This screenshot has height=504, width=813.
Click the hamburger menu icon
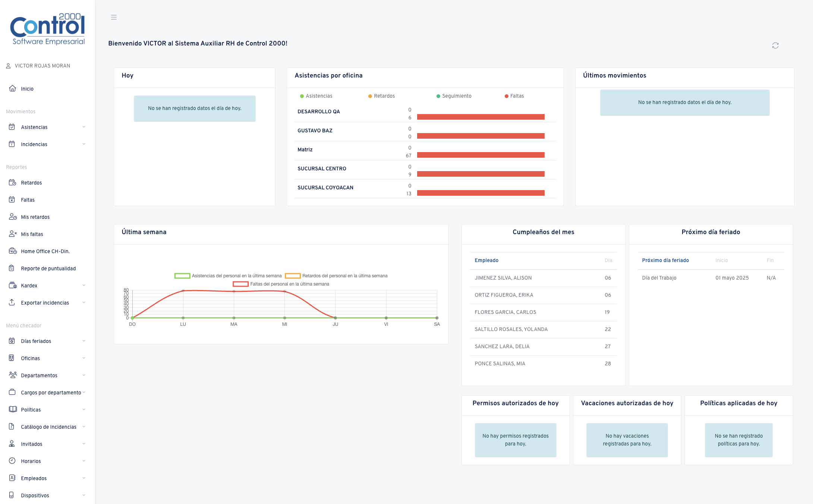pyautogui.click(x=114, y=17)
